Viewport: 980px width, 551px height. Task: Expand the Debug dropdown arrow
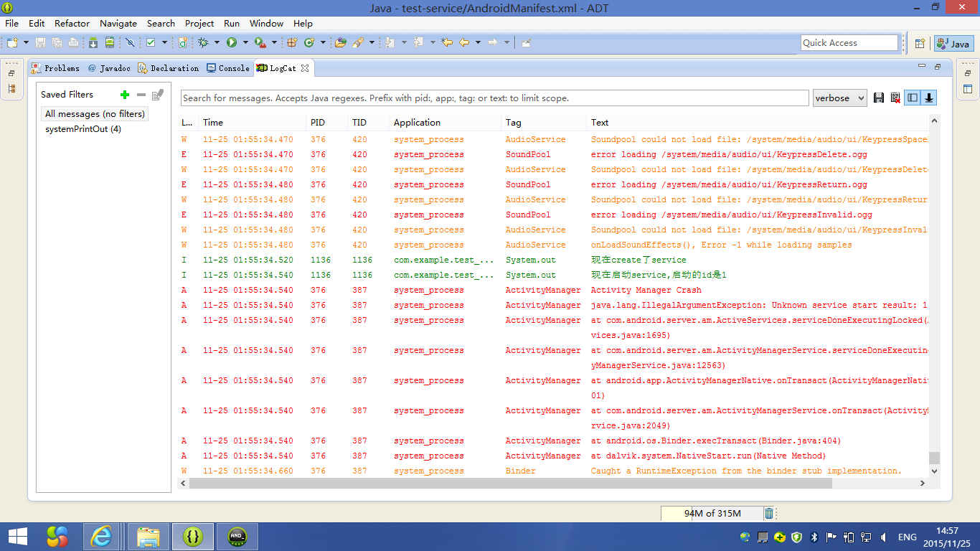tap(217, 43)
